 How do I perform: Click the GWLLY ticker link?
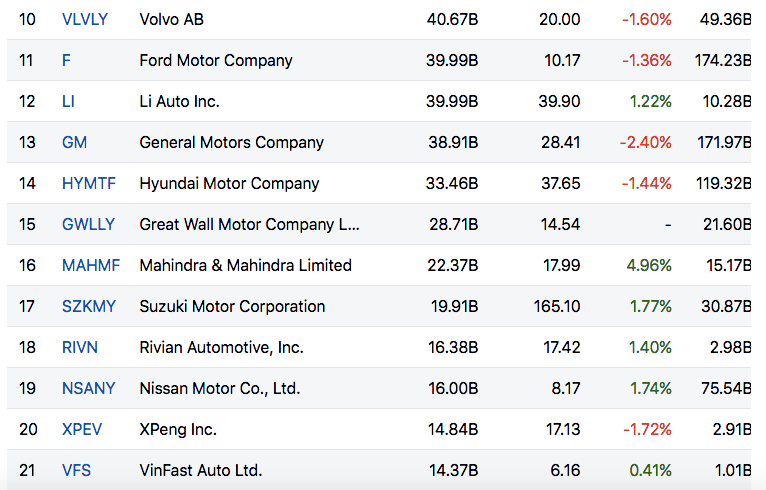click(88, 224)
